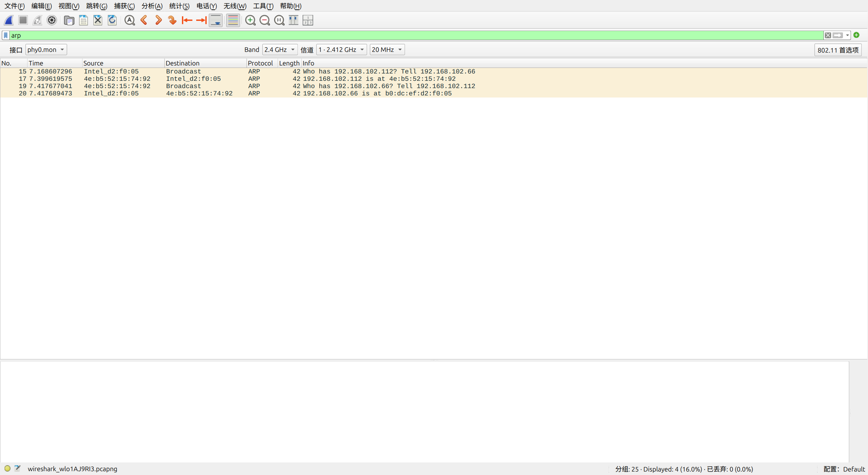Clear the display filter
868x475 pixels.
point(828,35)
